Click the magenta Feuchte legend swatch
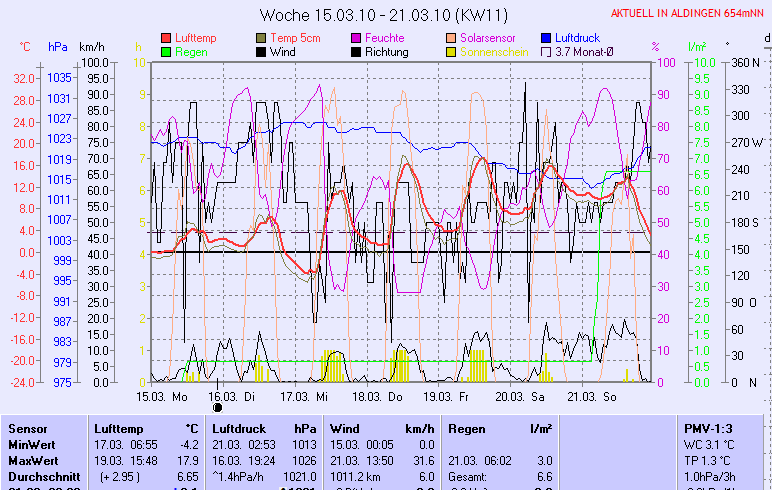The height and width of the screenshot is (490, 772). point(357,38)
